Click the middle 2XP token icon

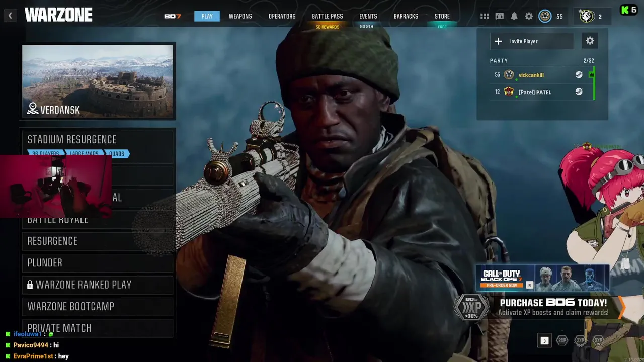point(580,340)
